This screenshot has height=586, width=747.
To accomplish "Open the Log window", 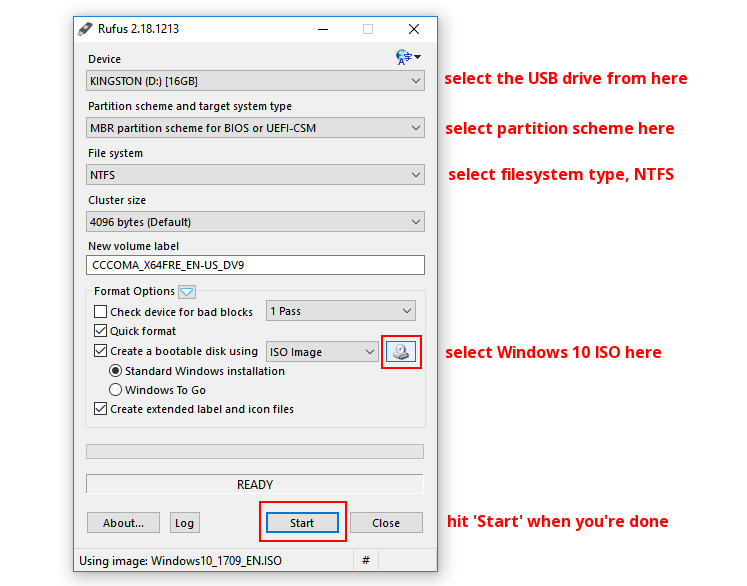I will tap(184, 523).
